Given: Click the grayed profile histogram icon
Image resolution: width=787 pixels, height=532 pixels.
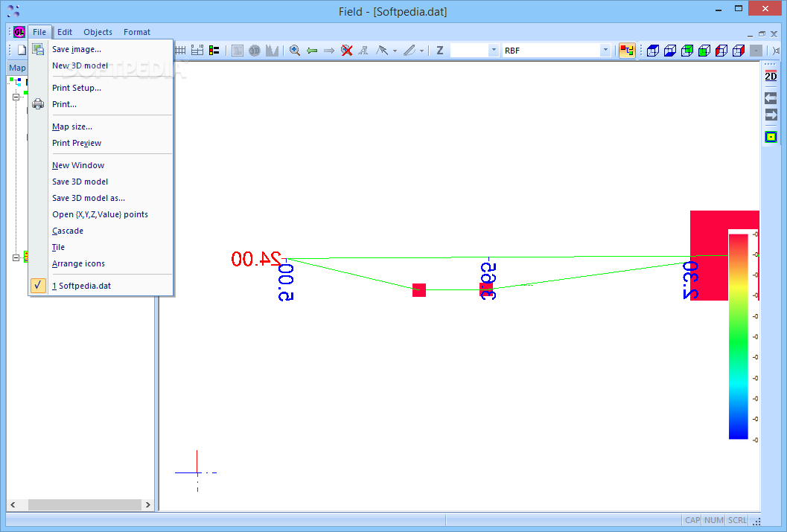Looking at the screenshot, I should (272, 50).
